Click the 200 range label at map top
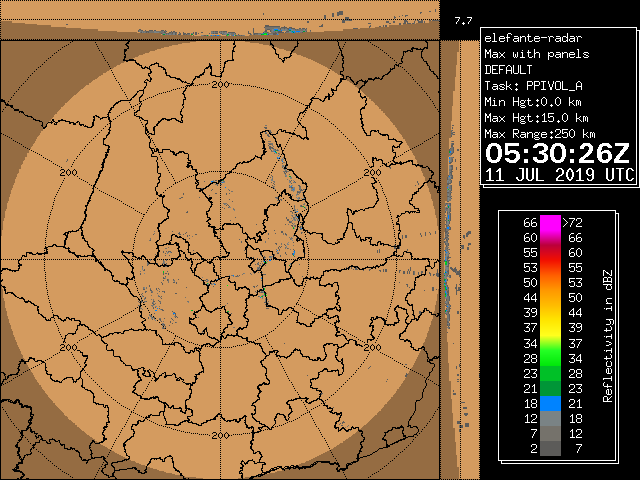Image resolution: width=640 pixels, height=480 pixels. [221, 84]
